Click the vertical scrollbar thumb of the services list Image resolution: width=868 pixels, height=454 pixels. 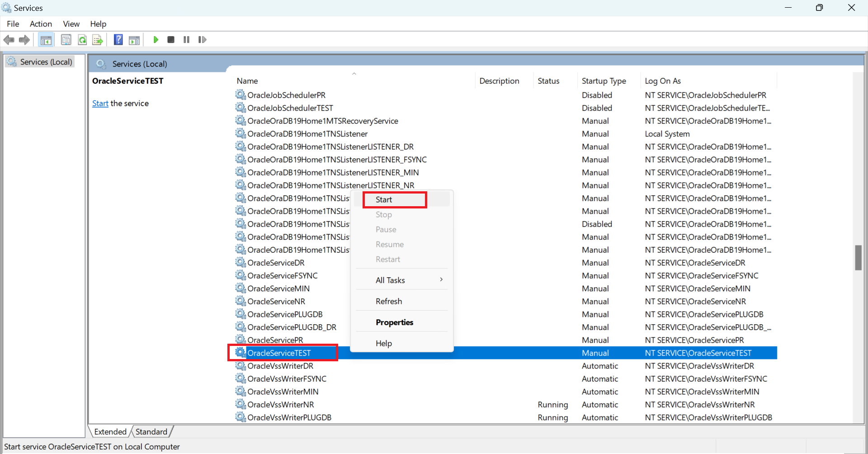click(858, 258)
